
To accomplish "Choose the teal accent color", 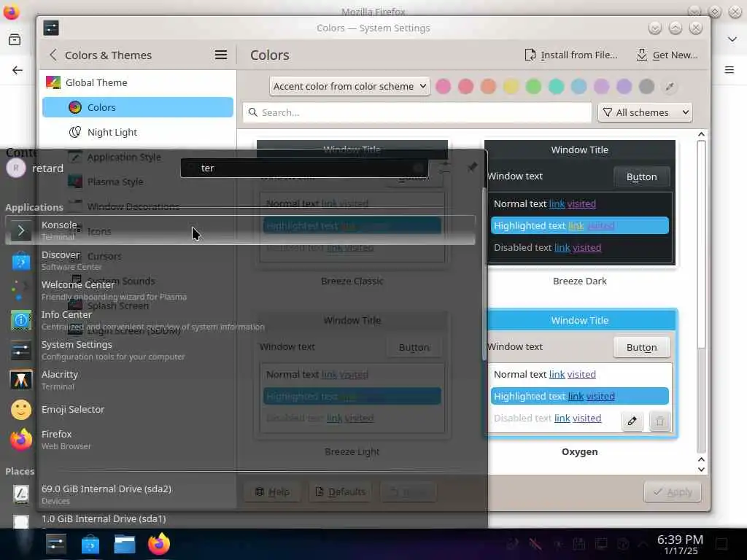I will [x=556, y=86].
